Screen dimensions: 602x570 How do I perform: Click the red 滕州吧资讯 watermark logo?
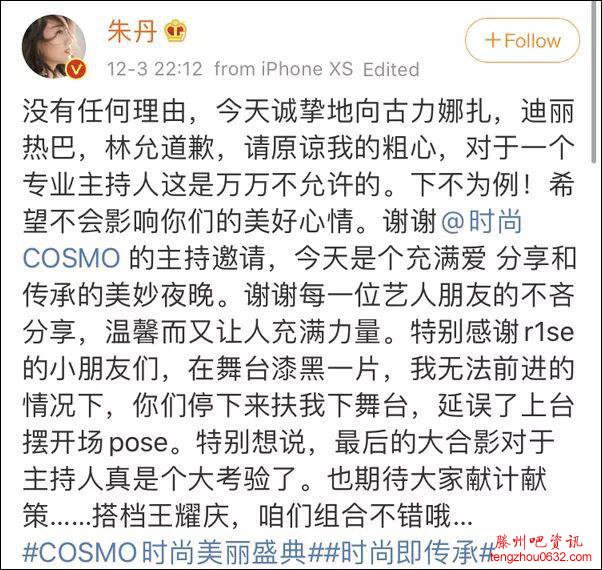(x=538, y=542)
